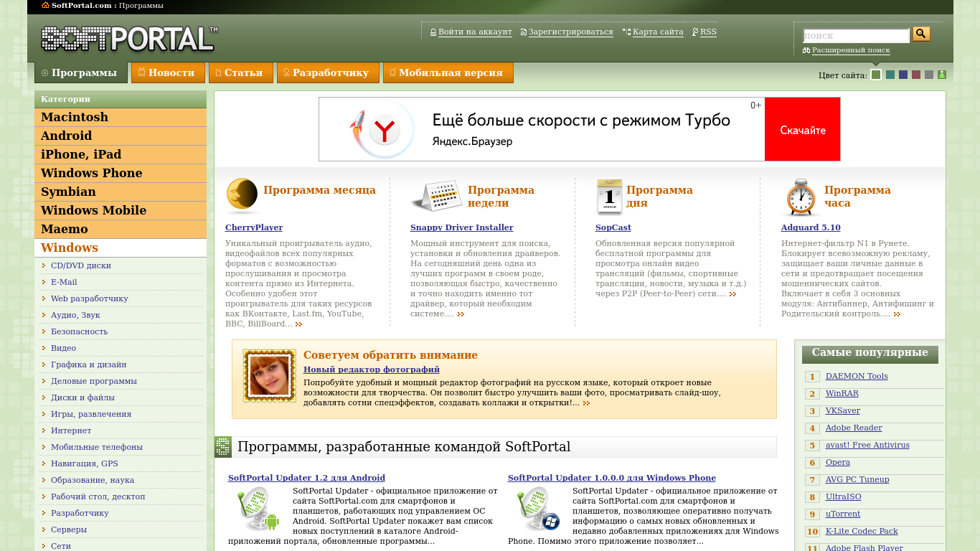
Task: Open Навигация, GPS subcategory
Action: pos(84,463)
